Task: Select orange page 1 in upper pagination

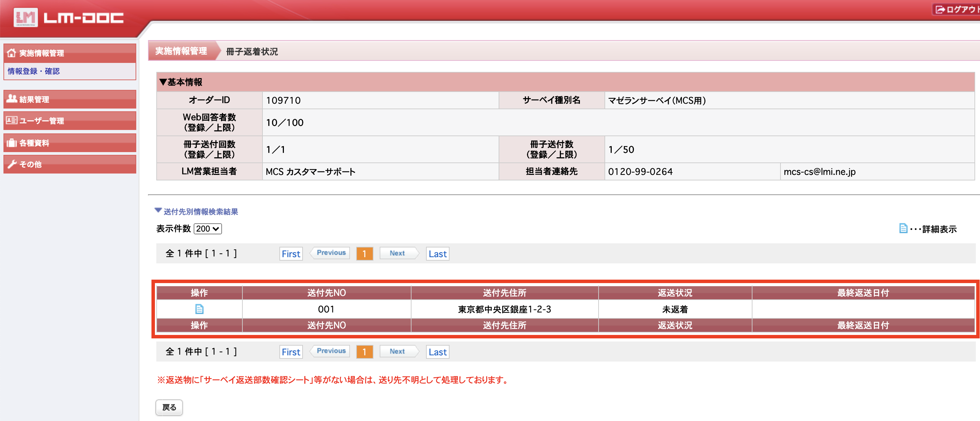Action: 364,254
